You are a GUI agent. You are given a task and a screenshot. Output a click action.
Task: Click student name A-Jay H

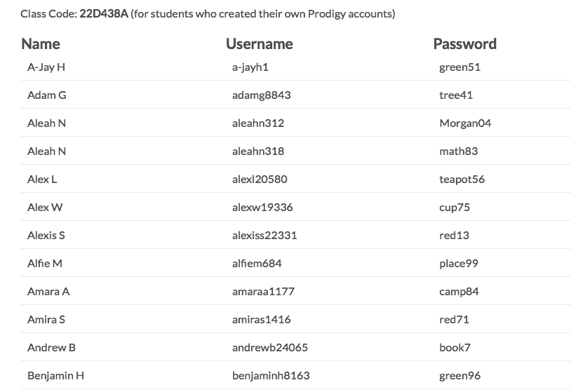46,67
